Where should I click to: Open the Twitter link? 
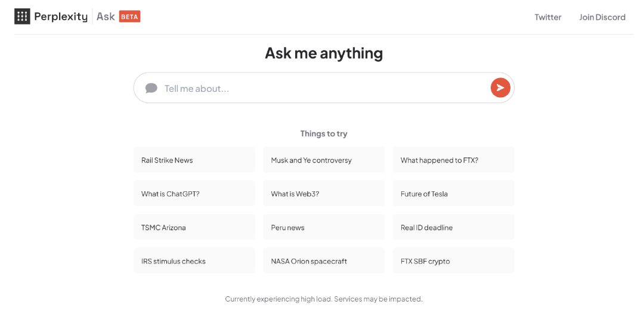tap(548, 17)
